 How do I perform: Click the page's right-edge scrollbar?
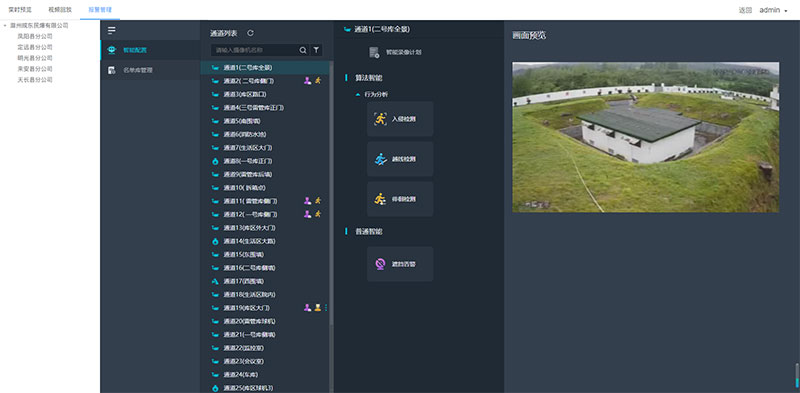coord(797,376)
